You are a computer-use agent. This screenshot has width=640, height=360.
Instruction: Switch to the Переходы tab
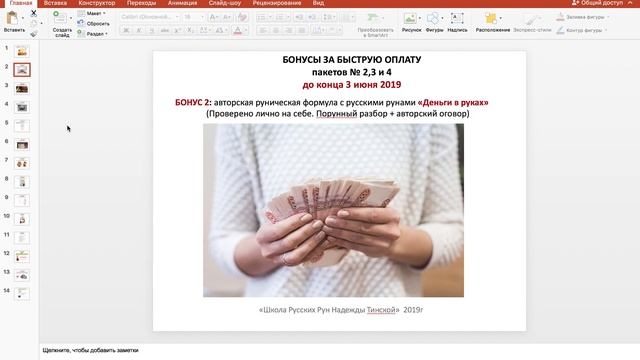[141, 3]
